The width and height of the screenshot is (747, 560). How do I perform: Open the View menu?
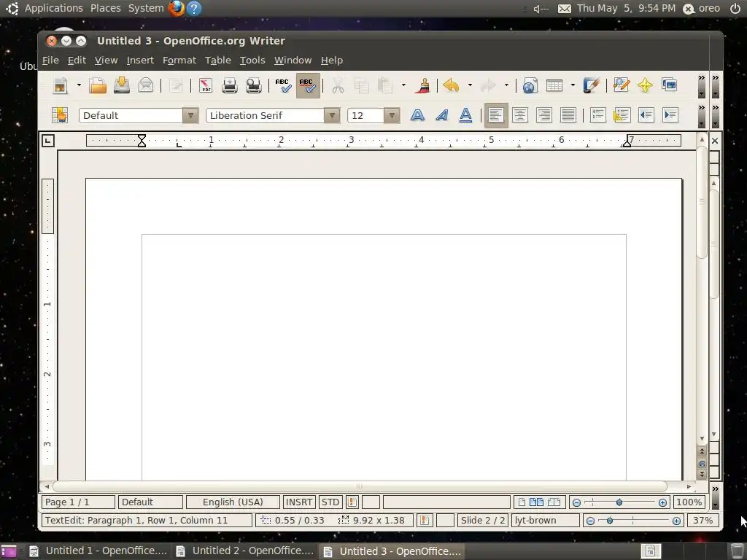(x=106, y=60)
